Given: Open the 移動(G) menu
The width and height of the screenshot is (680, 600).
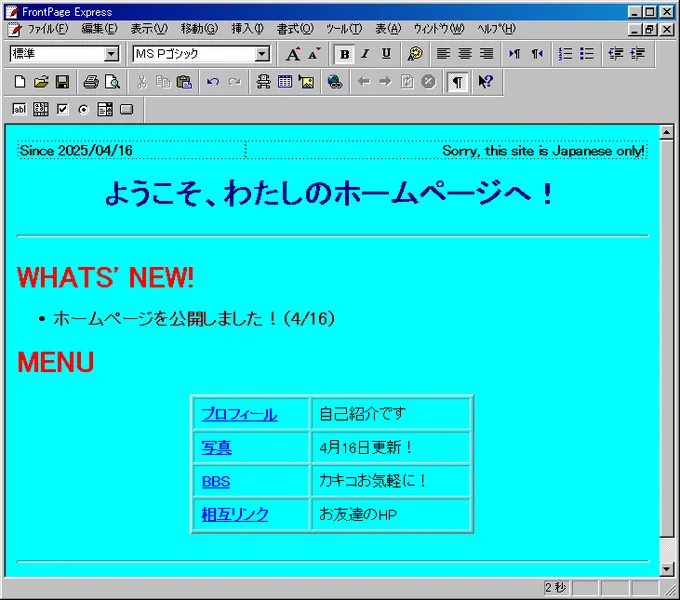Looking at the screenshot, I should [199, 29].
